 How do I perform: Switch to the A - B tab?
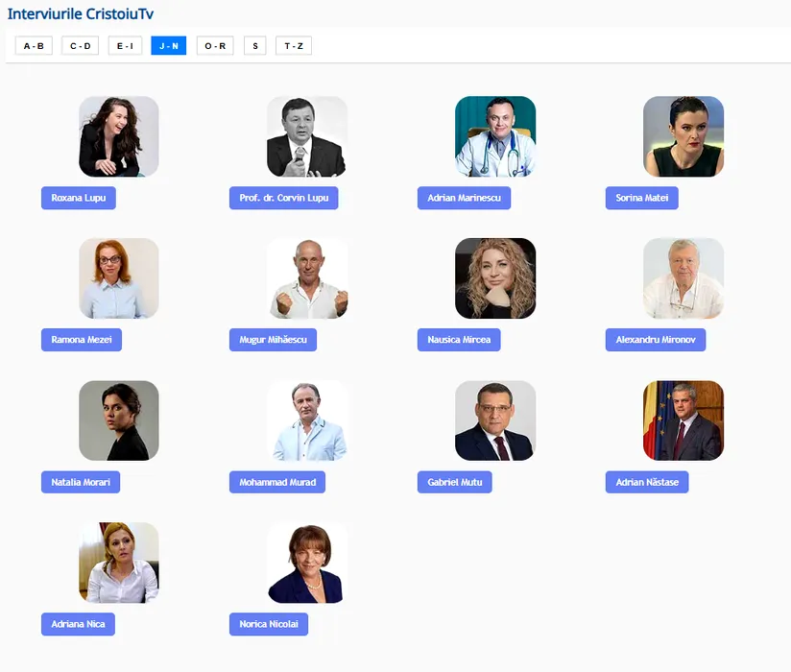34,46
